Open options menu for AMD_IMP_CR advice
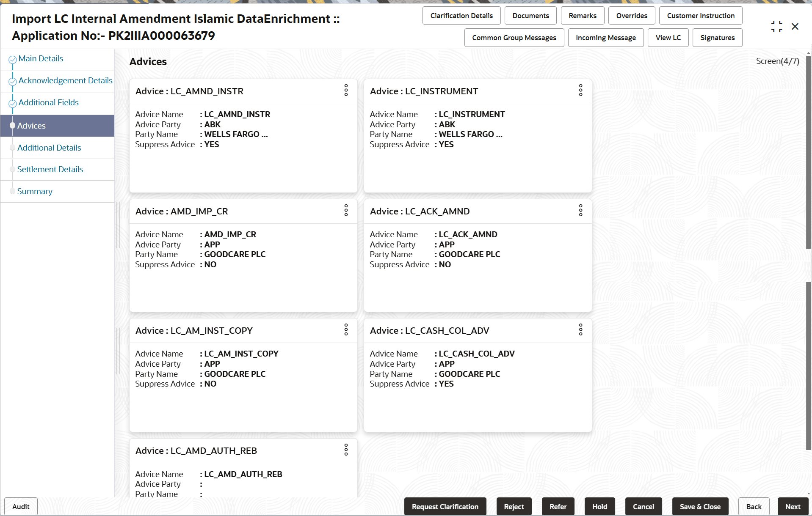This screenshot has height=516, width=812. (346, 210)
